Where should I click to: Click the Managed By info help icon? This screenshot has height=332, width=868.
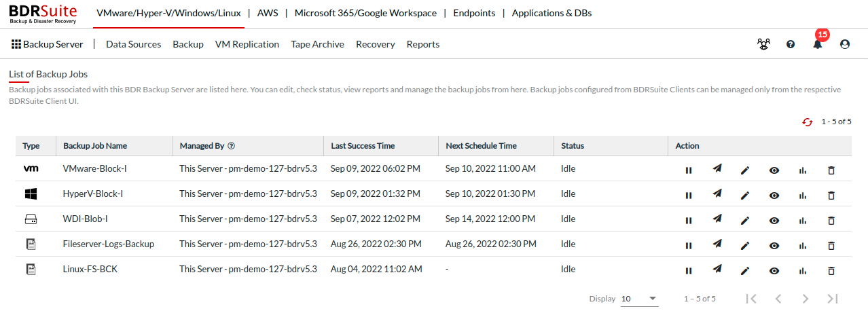pyautogui.click(x=232, y=146)
